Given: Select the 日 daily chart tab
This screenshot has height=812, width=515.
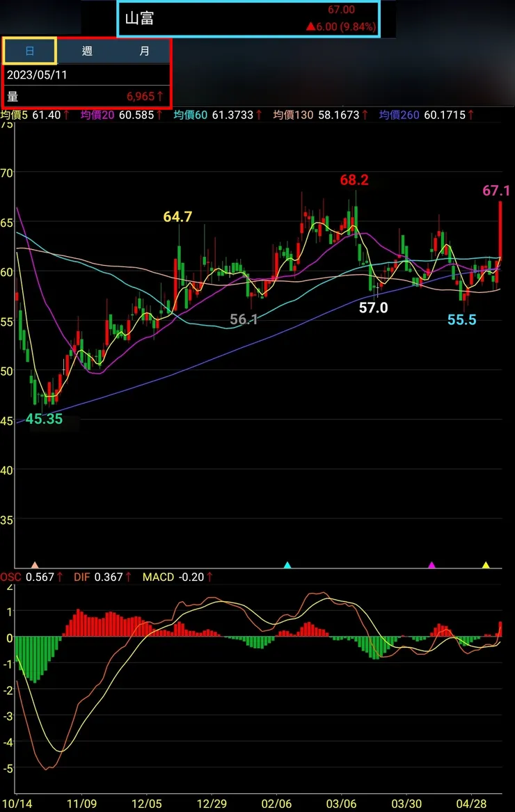Looking at the screenshot, I should coord(29,51).
